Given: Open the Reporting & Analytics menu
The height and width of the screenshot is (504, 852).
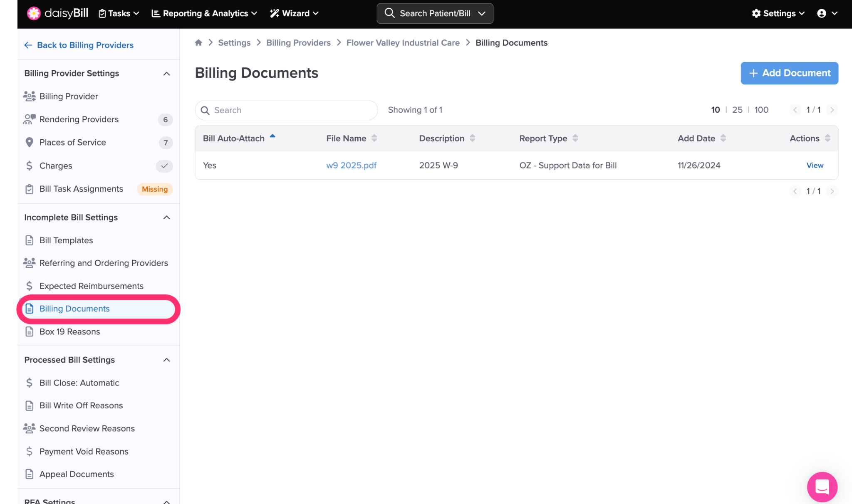Looking at the screenshot, I should pyautogui.click(x=204, y=13).
